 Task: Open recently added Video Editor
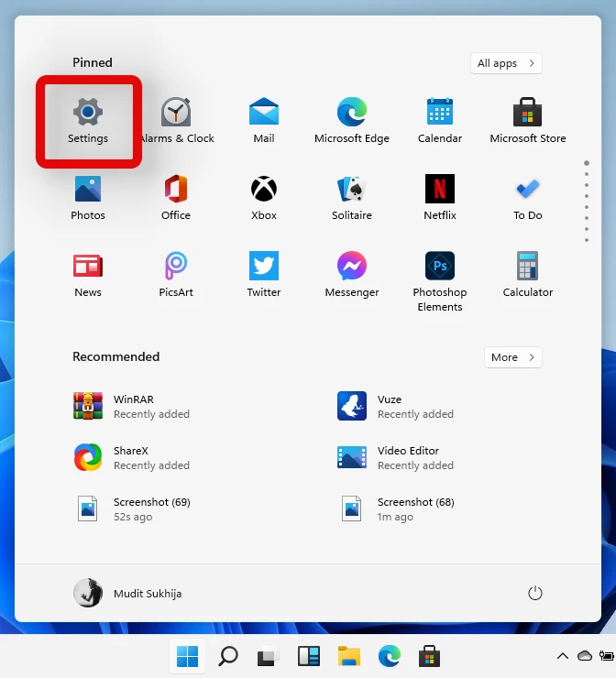click(x=395, y=457)
